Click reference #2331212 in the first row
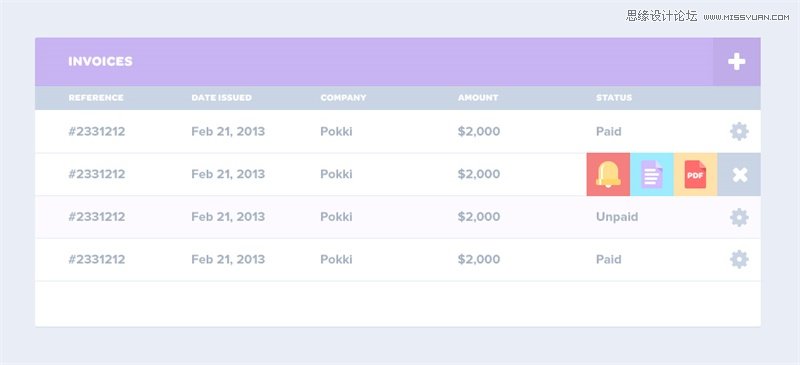Viewport: 800px width, 365px height. 97,132
